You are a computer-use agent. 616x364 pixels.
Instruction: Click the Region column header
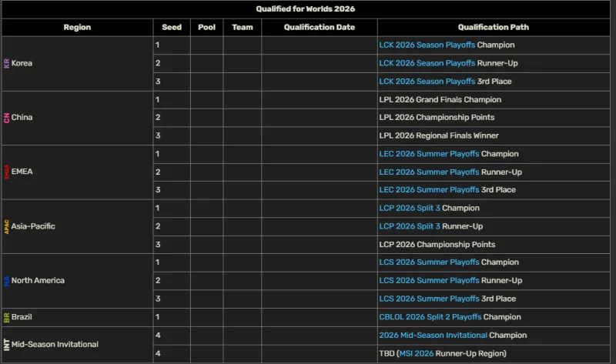(x=77, y=28)
